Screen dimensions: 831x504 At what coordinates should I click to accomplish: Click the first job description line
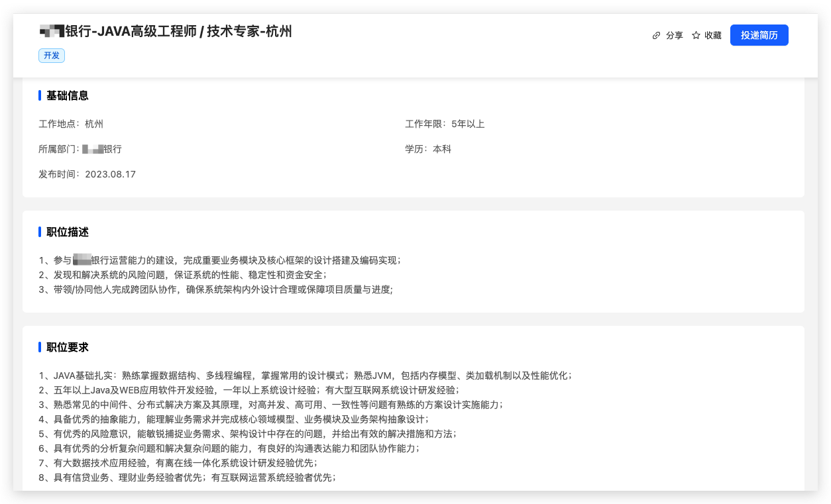219,260
